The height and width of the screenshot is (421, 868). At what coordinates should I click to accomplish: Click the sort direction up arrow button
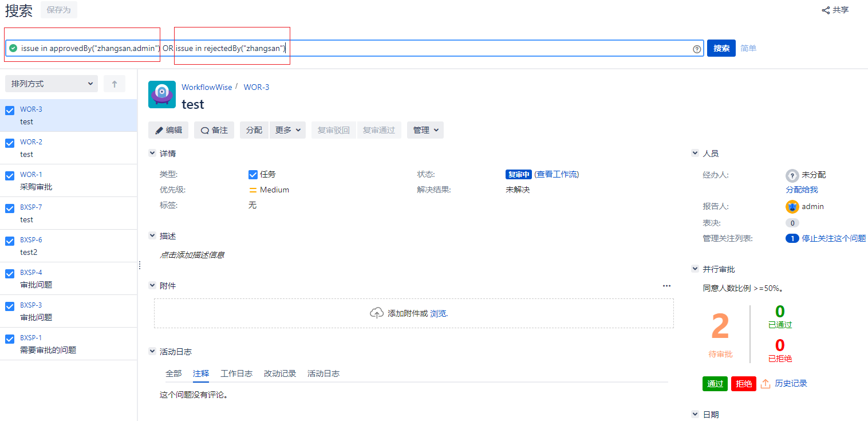(115, 84)
